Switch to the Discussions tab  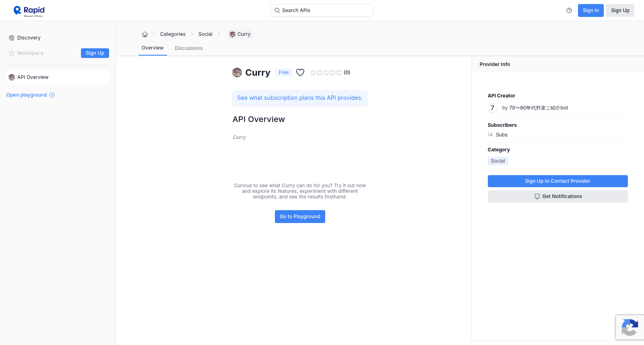coord(189,48)
